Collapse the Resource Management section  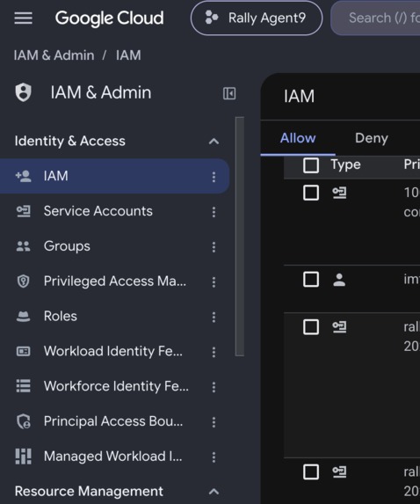point(214,492)
